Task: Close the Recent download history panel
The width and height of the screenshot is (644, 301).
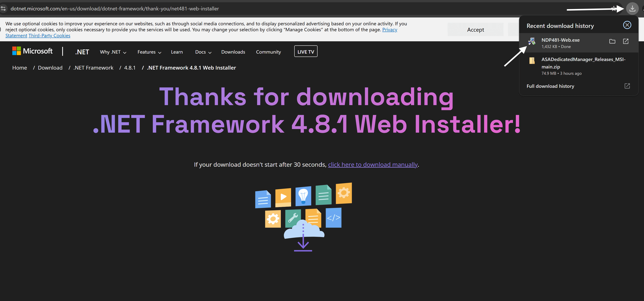Action: (x=627, y=25)
